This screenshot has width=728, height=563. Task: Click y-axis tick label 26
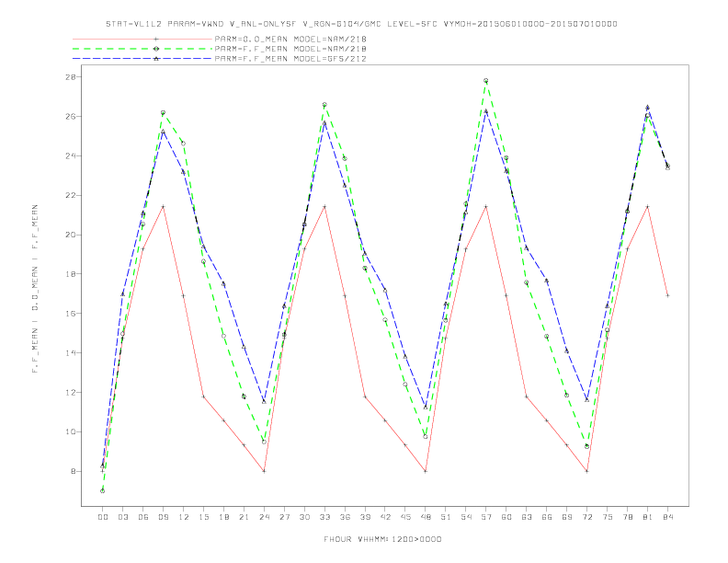pos(71,116)
